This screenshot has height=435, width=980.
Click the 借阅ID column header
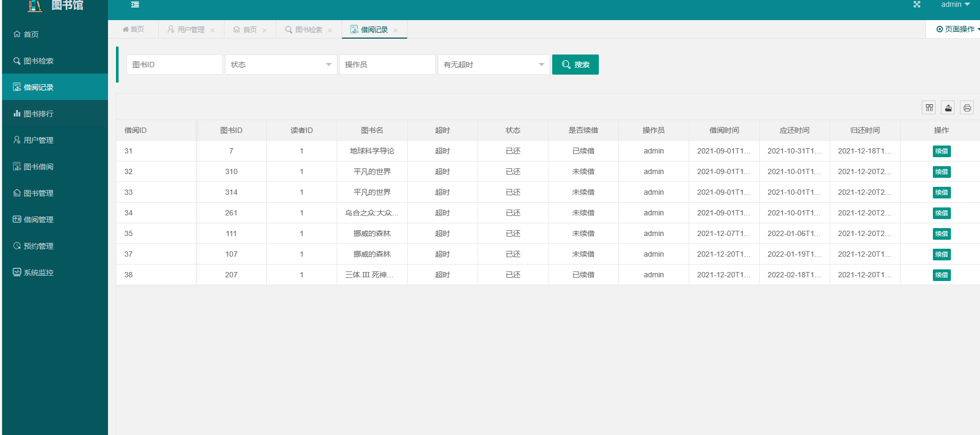[x=156, y=130]
